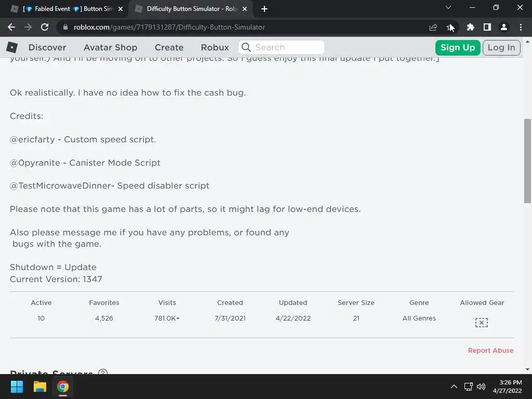This screenshot has width=532, height=399.
Task: Bookmark this page with the star icon
Action: click(450, 27)
